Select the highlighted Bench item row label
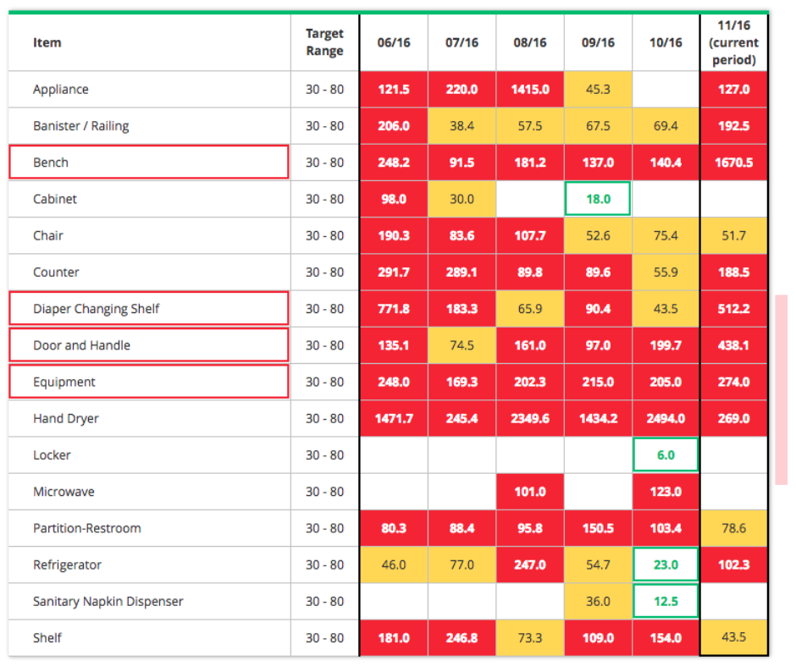796x672 pixels. click(148, 162)
